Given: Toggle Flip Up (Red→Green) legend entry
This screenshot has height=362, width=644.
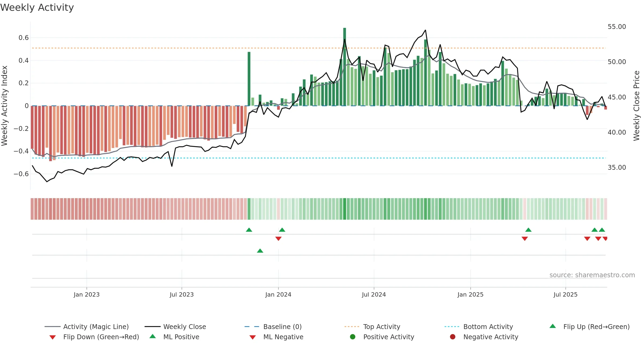Looking at the screenshot, I should pyautogui.click(x=589, y=327).
